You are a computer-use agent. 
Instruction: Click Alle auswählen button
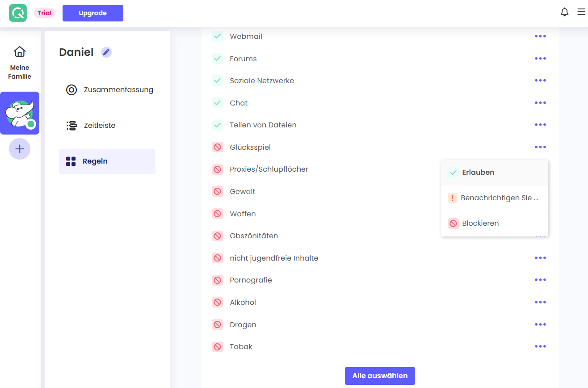380,376
